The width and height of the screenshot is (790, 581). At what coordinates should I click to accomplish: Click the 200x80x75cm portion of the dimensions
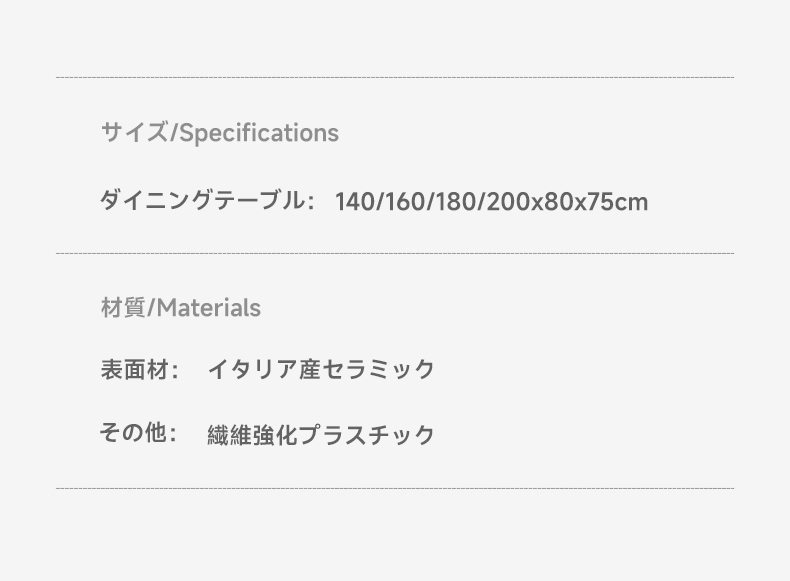[567, 202]
